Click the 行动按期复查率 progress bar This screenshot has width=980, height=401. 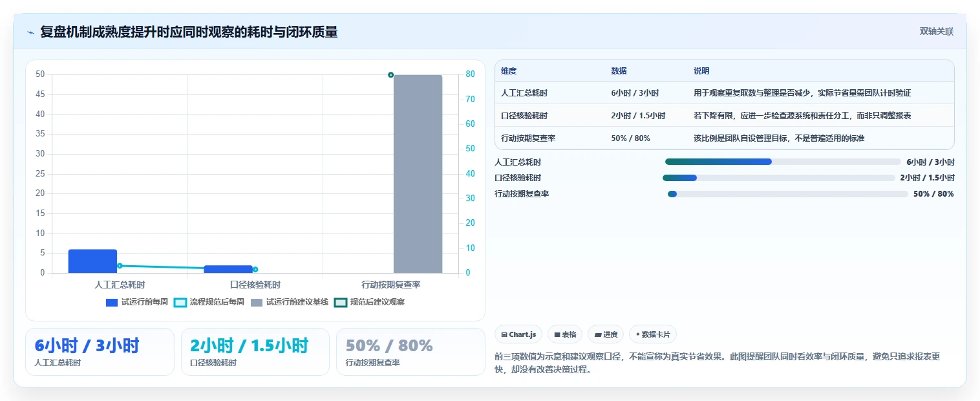788,194
